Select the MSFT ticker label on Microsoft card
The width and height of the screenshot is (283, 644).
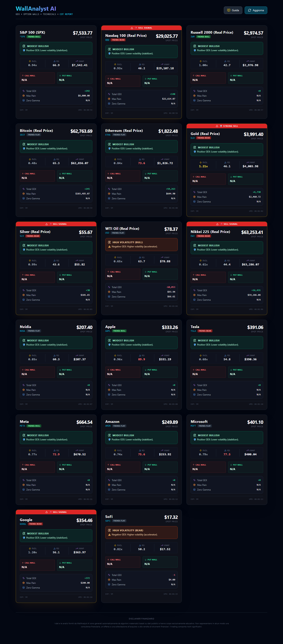click(193, 426)
